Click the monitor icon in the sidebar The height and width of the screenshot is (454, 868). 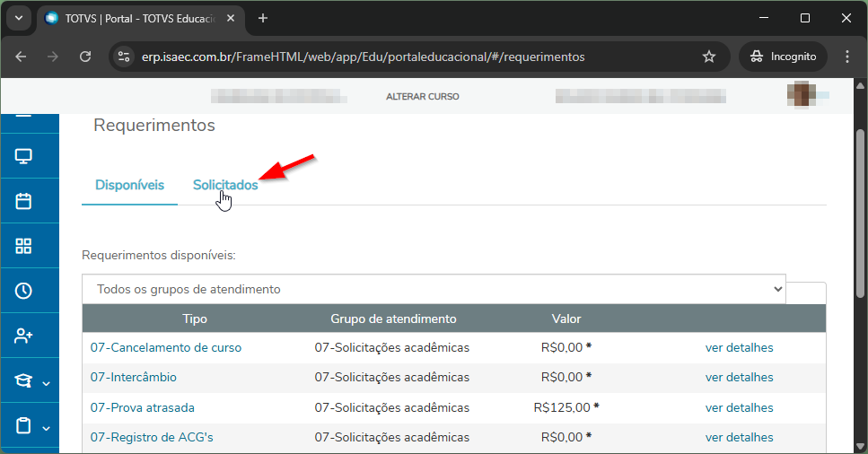tap(23, 157)
